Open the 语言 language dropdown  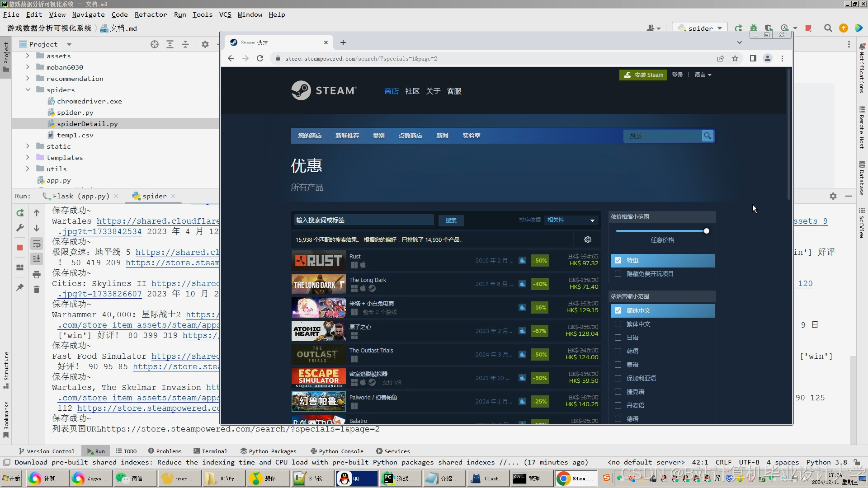tap(703, 75)
